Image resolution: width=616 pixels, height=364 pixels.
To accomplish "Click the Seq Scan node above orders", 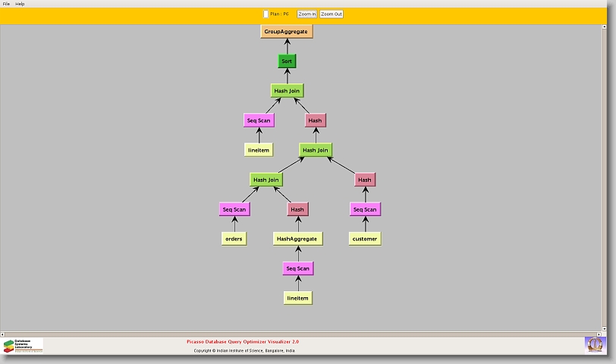I will pyautogui.click(x=234, y=209).
